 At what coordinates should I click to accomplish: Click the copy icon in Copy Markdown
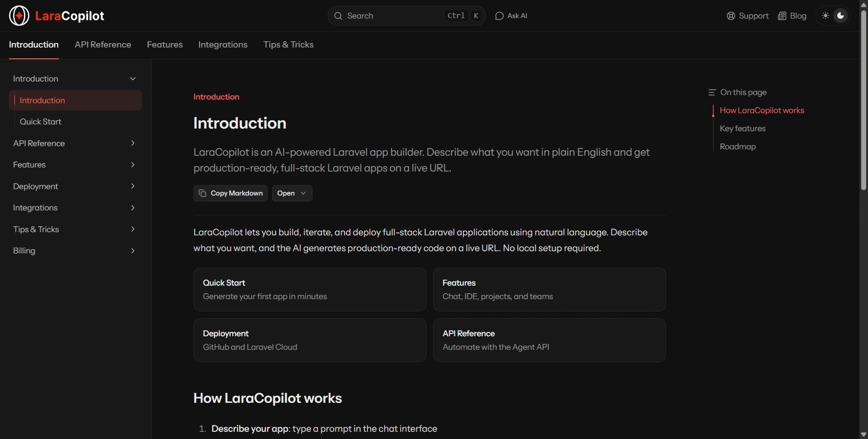(203, 193)
